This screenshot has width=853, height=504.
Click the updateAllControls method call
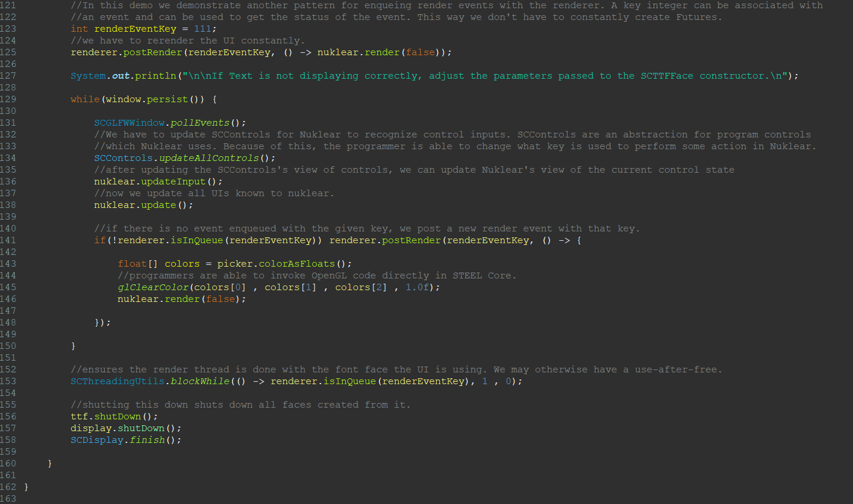(x=209, y=158)
